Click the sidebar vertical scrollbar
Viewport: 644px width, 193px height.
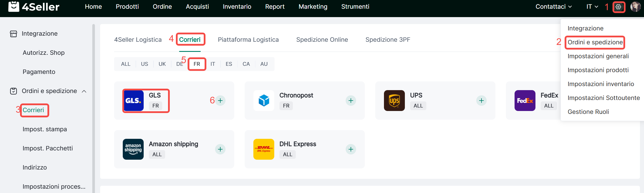pyautogui.click(x=93, y=107)
